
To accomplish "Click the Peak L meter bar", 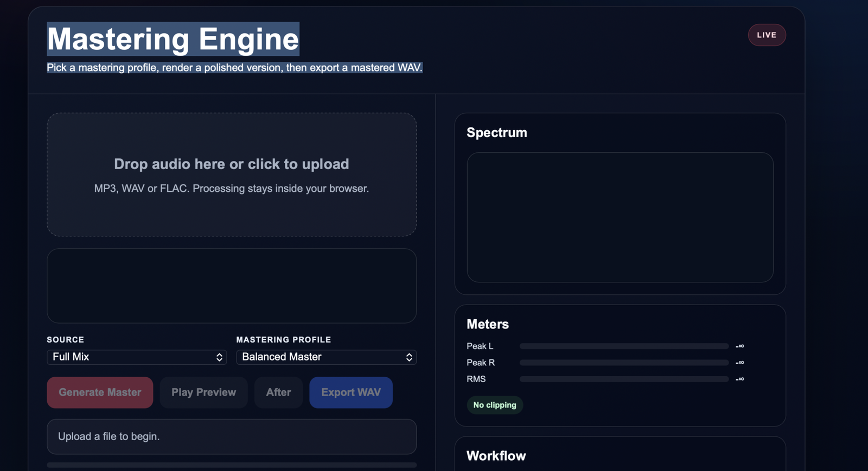I will [624, 346].
